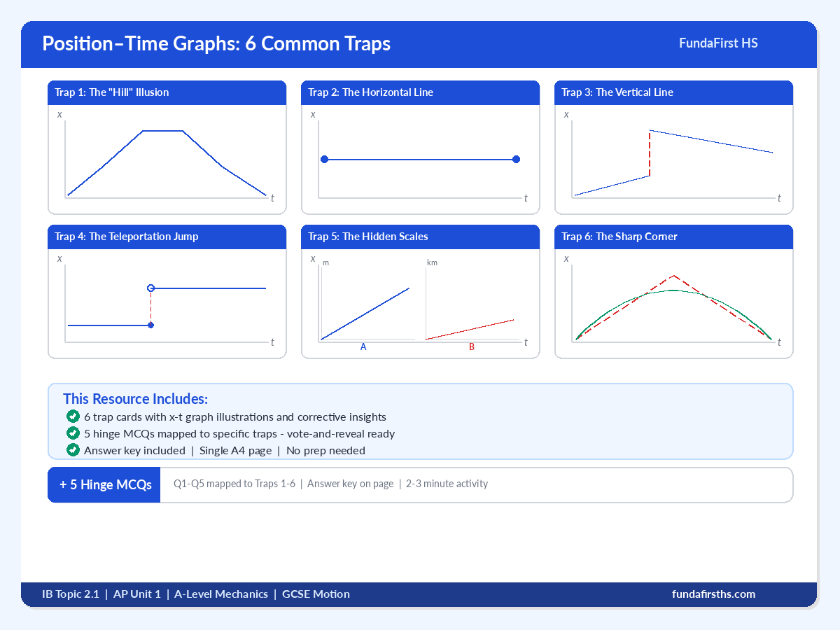This screenshot has height=630, width=840.
Task: Click the + 5 Hinge MCQs button
Action: pyautogui.click(x=105, y=484)
